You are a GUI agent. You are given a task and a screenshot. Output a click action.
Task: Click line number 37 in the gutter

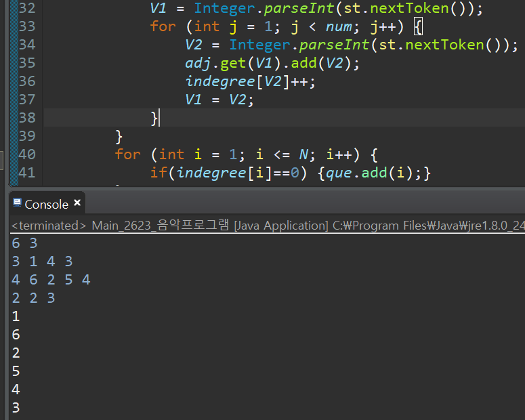coord(27,100)
